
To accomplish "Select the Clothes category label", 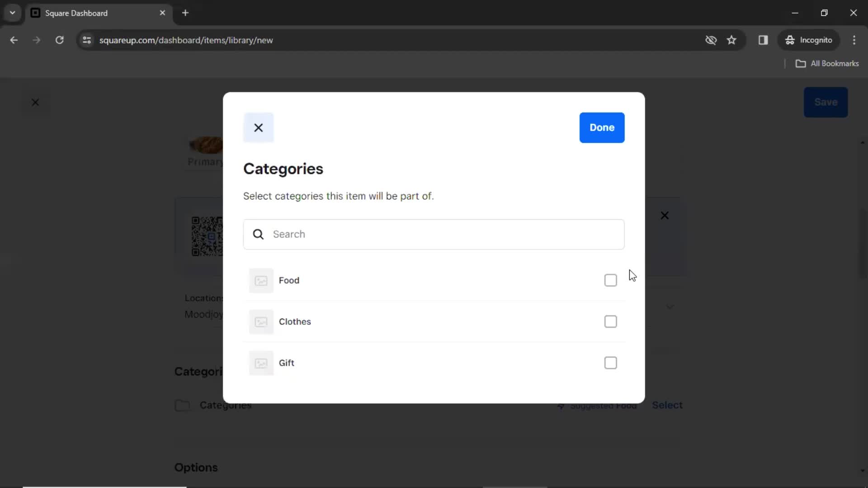I will [x=295, y=321].
